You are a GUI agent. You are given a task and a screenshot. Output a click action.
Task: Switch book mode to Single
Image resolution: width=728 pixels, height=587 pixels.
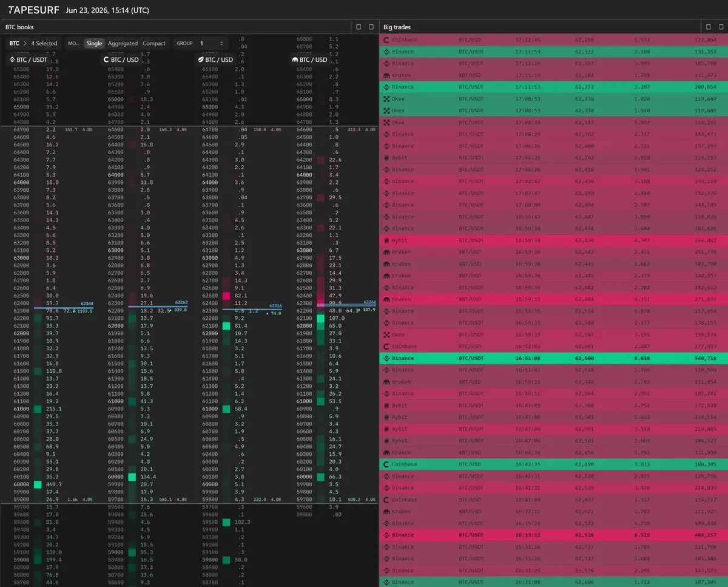[94, 43]
